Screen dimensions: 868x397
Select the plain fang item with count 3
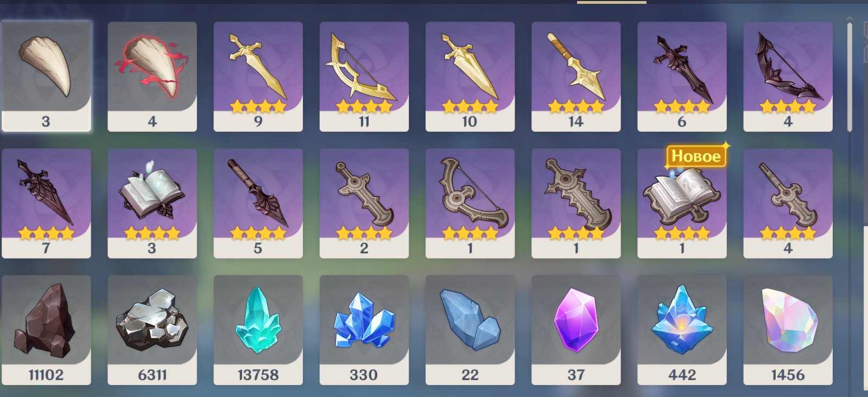pyautogui.click(x=46, y=76)
